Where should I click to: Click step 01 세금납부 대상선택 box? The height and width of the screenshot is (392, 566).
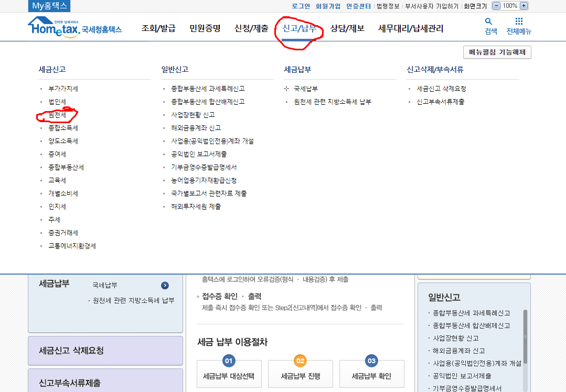229,374
